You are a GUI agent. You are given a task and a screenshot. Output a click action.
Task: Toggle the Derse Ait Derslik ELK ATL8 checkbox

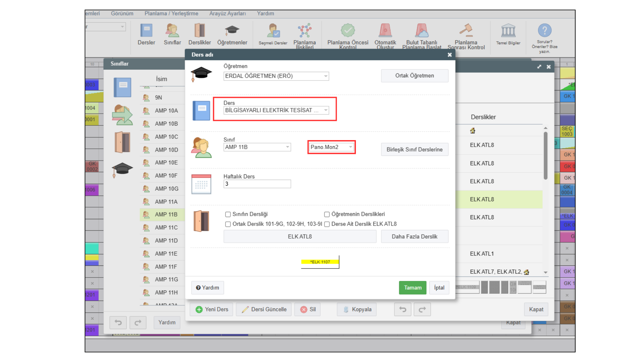[327, 224]
